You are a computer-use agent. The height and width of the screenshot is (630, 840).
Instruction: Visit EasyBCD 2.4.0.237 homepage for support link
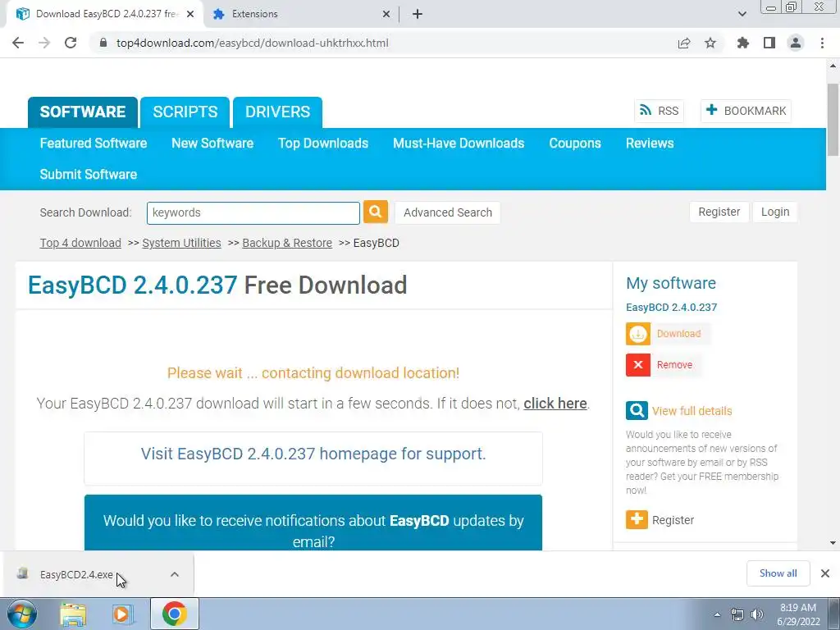(313, 454)
